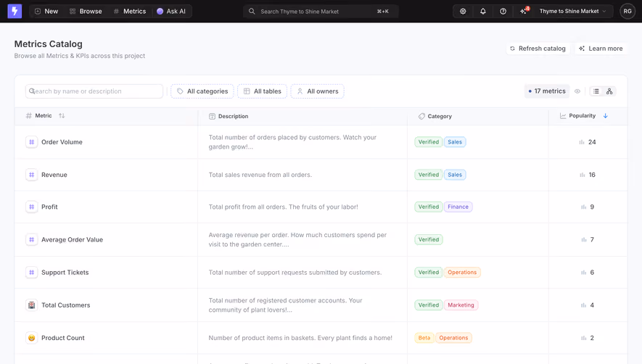Click Refresh catalog button
This screenshot has height=364, width=642.
(538, 49)
